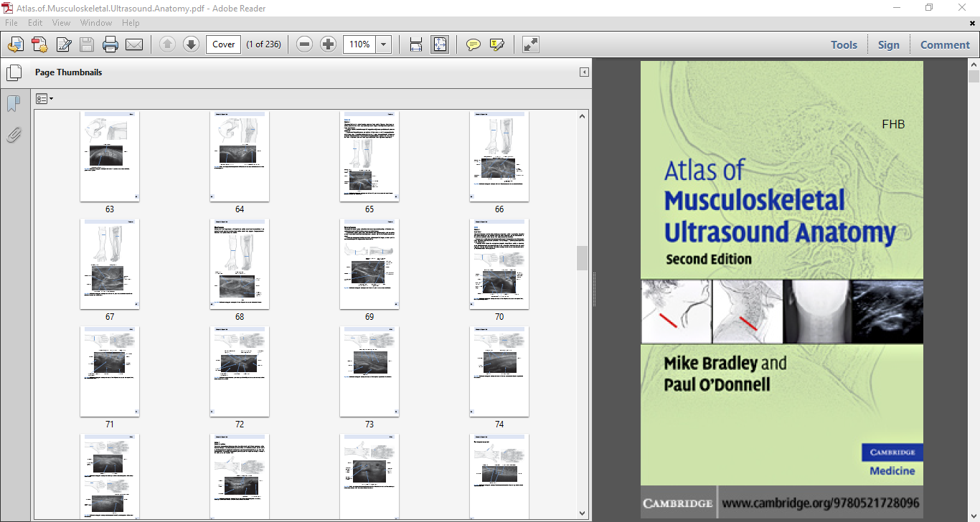This screenshot has width=980, height=522.
Task: Click the Page Thumbnails panel title
Action: coord(69,72)
